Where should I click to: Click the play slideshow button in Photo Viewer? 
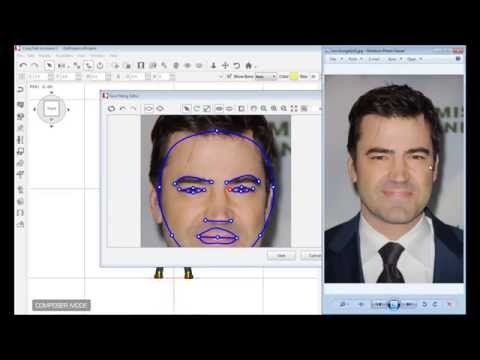tap(394, 304)
